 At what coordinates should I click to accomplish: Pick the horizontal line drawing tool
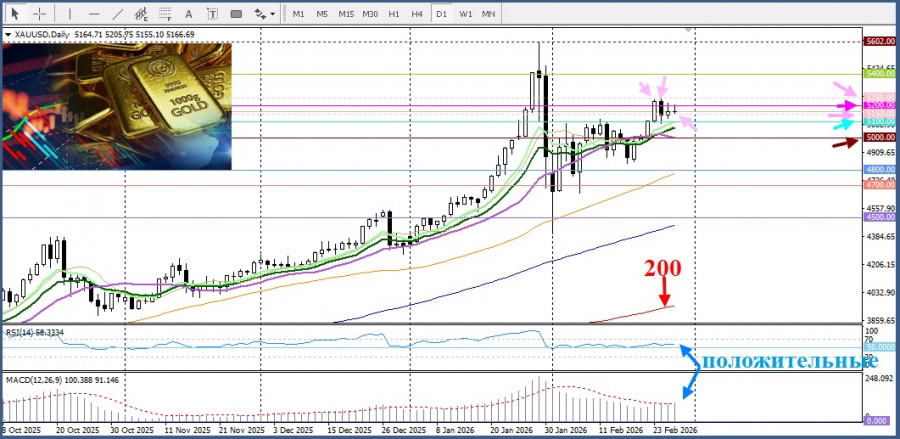tap(94, 14)
